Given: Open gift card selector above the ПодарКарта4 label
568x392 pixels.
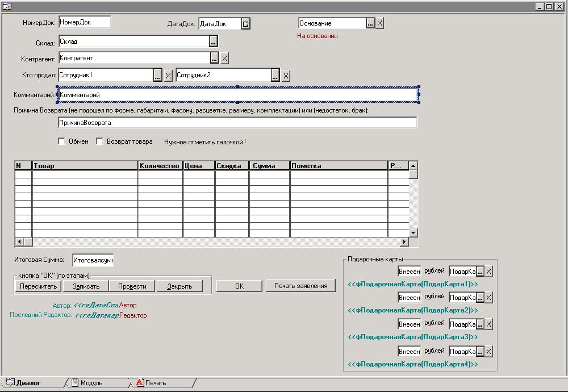Looking at the screenshot, I should coord(480,352).
